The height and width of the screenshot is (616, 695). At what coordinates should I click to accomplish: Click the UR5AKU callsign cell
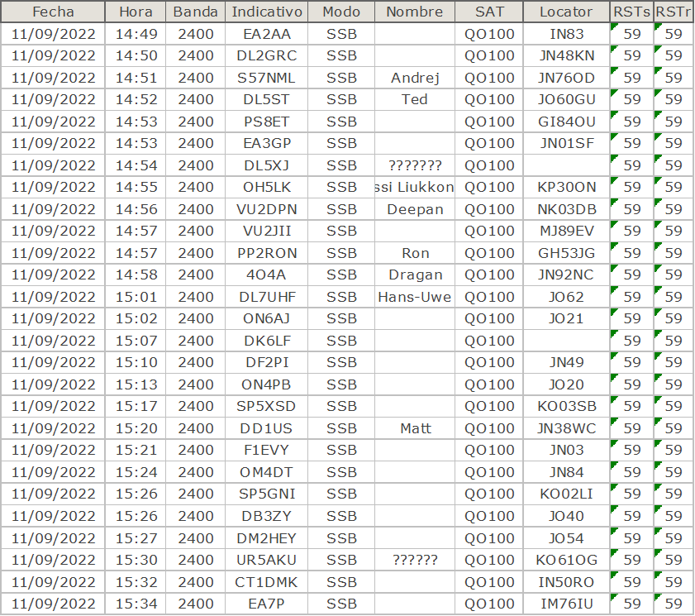click(x=266, y=560)
